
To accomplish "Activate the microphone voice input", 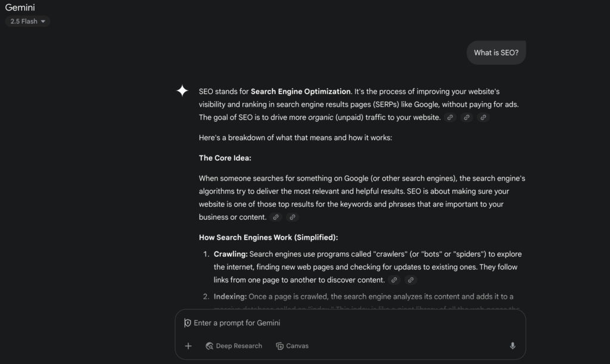I will tap(512, 346).
